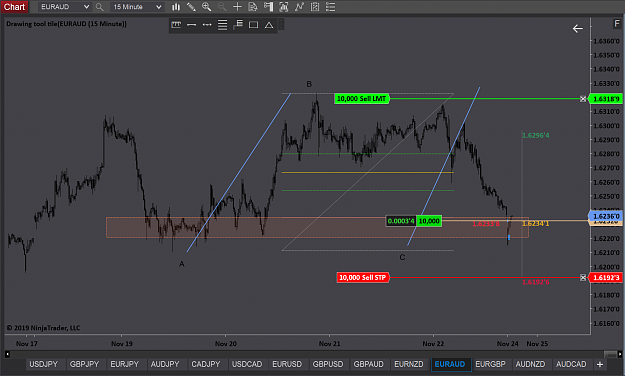The width and height of the screenshot is (625, 376).
Task: Select the 10,000 Sell LMT order label
Action: pos(362,99)
